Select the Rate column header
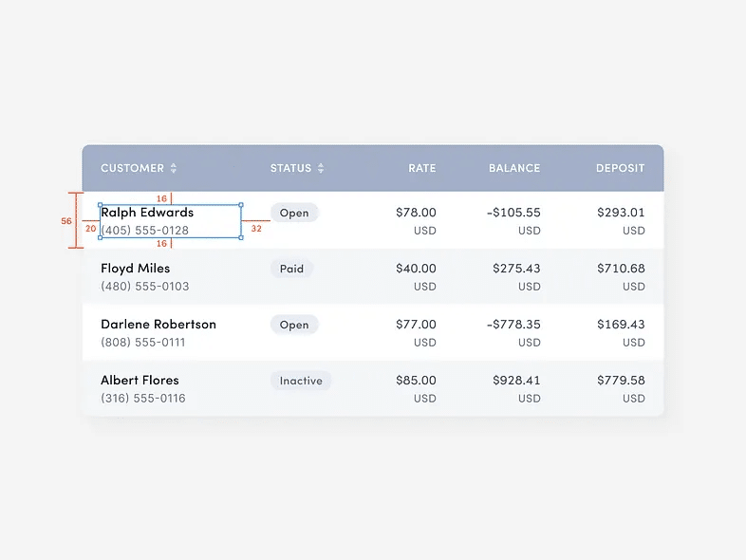Image resolution: width=746 pixels, height=560 pixels. 422,168
